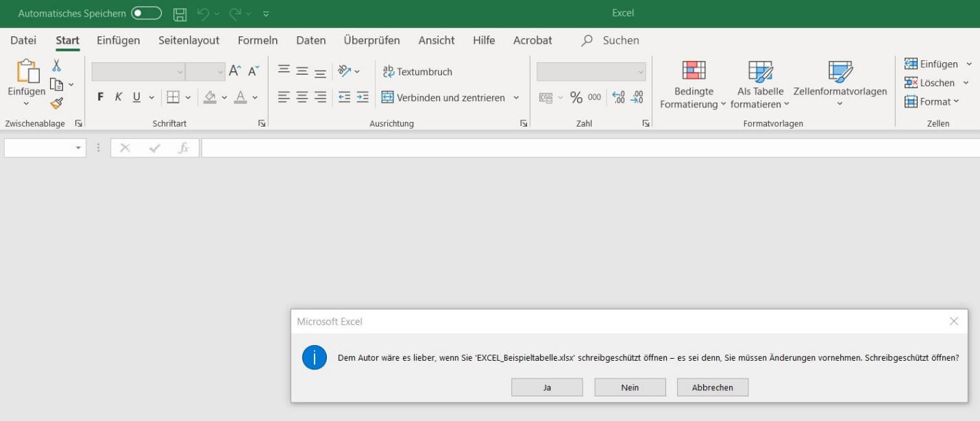Click the decrease decimal places icon
This screenshot has width=980, height=421.
(637, 98)
